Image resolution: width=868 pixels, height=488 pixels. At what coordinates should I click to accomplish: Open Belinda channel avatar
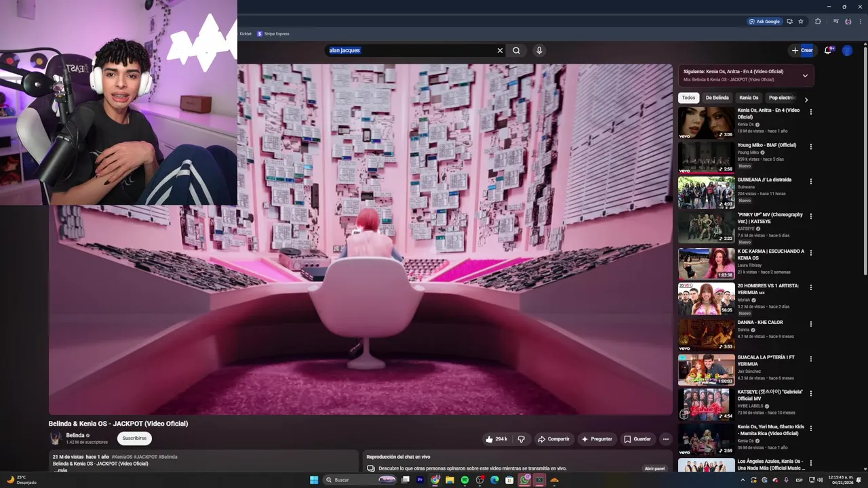[x=55, y=438]
